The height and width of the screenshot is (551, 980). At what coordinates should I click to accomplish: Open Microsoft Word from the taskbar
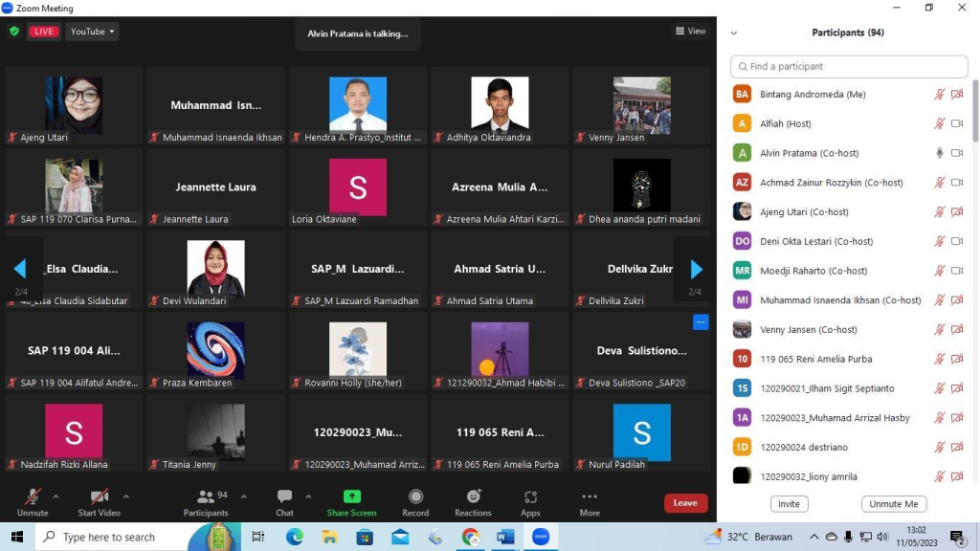coord(505,537)
